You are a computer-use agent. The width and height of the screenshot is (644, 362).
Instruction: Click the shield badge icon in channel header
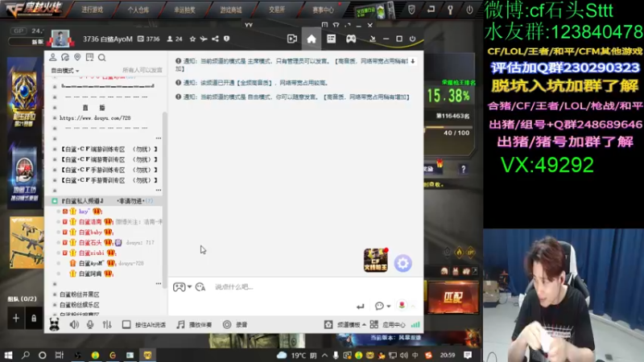tap(227, 39)
